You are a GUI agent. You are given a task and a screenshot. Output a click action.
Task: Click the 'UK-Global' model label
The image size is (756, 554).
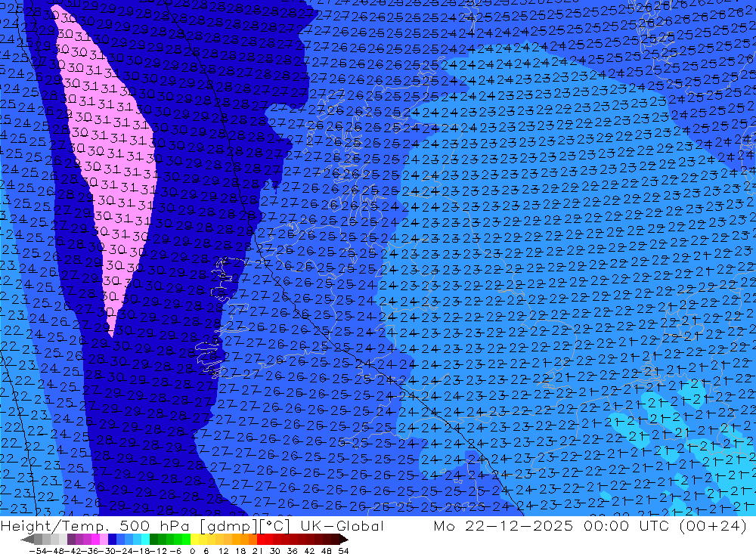342,526
